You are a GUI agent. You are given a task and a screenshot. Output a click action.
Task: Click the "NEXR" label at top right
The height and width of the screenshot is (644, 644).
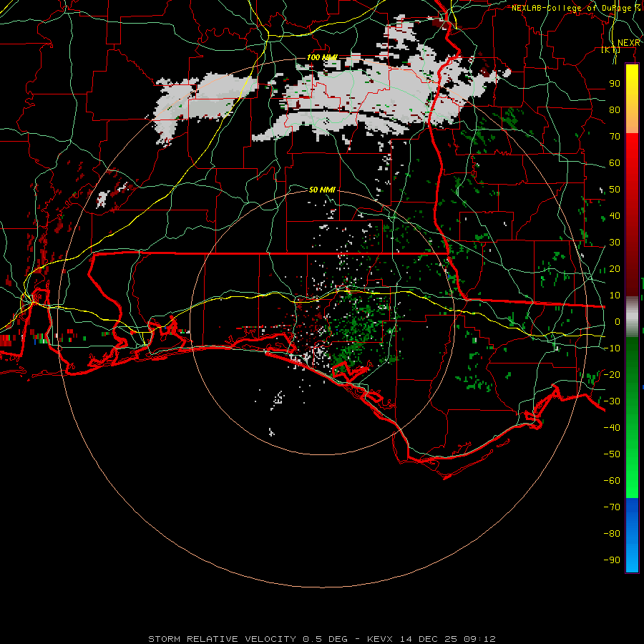pyautogui.click(x=628, y=43)
